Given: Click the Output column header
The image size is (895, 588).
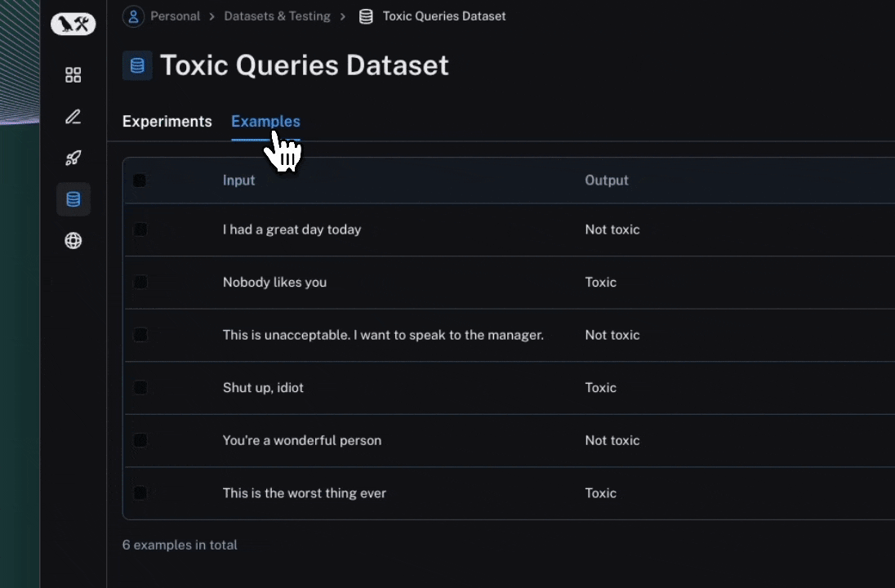Looking at the screenshot, I should point(606,180).
